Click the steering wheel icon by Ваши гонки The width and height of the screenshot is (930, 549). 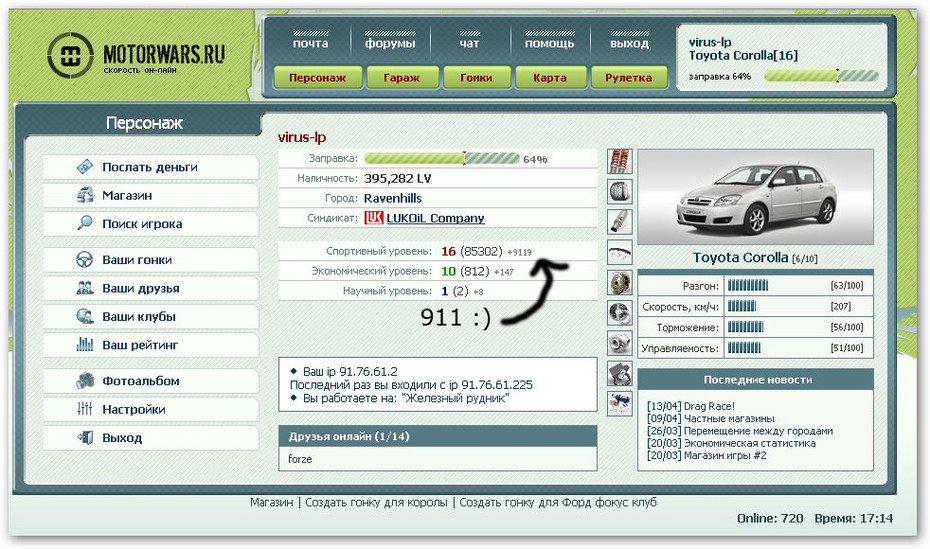pos(85,260)
